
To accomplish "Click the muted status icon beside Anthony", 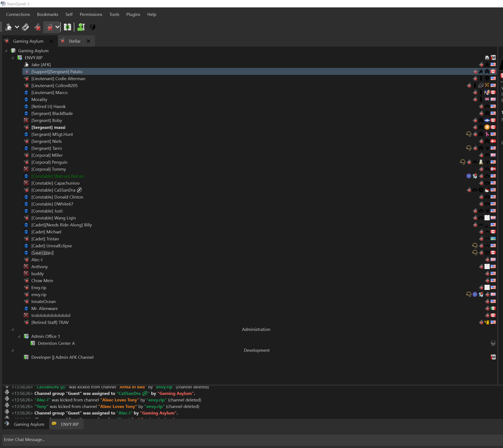I will point(26,267).
